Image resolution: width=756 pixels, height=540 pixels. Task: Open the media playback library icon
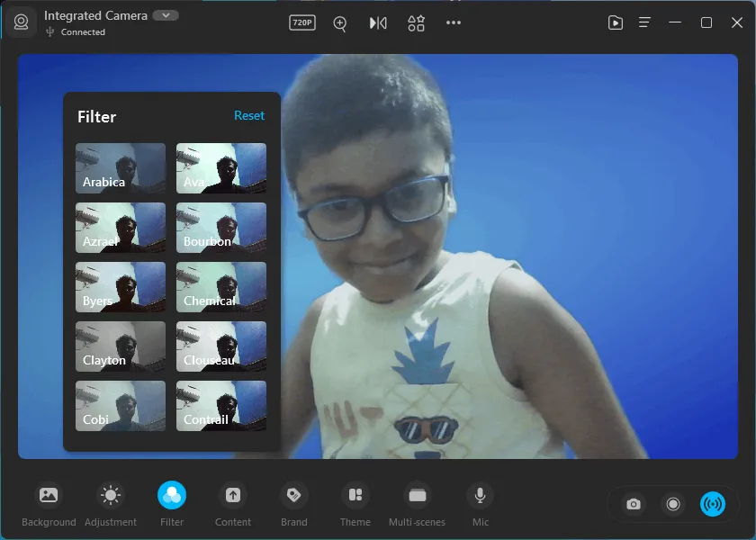[x=616, y=22]
